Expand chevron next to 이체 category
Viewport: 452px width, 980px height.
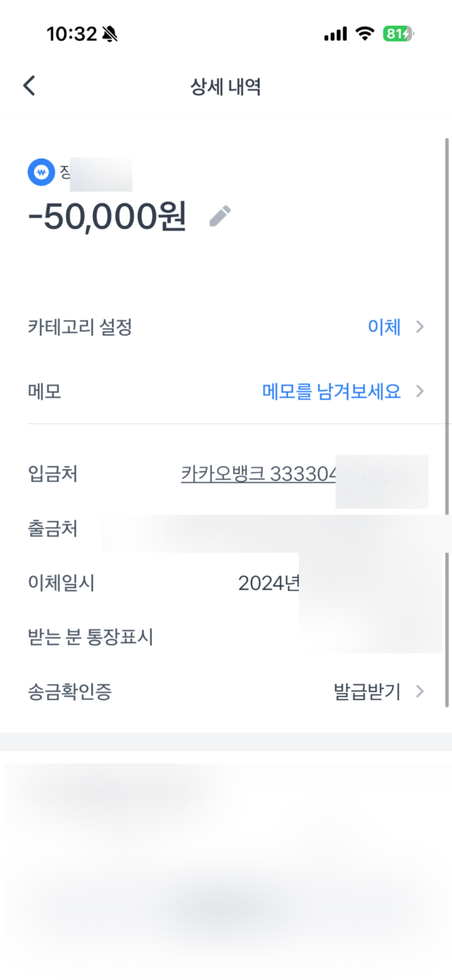(x=420, y=326)
